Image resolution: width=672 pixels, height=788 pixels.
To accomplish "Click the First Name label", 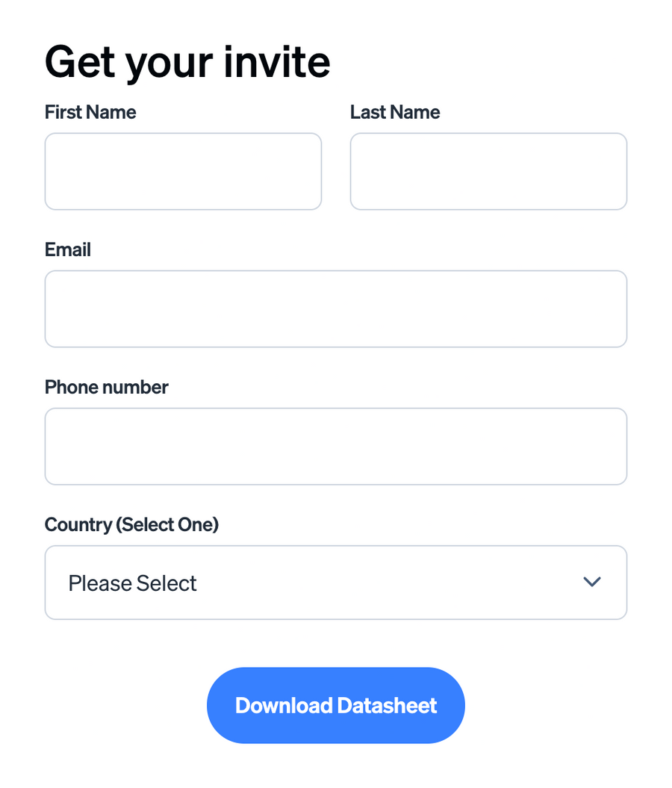I will [90, 112].
